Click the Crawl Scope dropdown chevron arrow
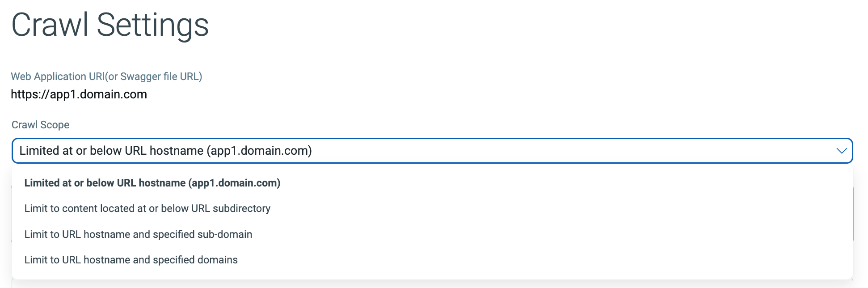868x288 pixels. pyautogui.click(x=841, y=151)
